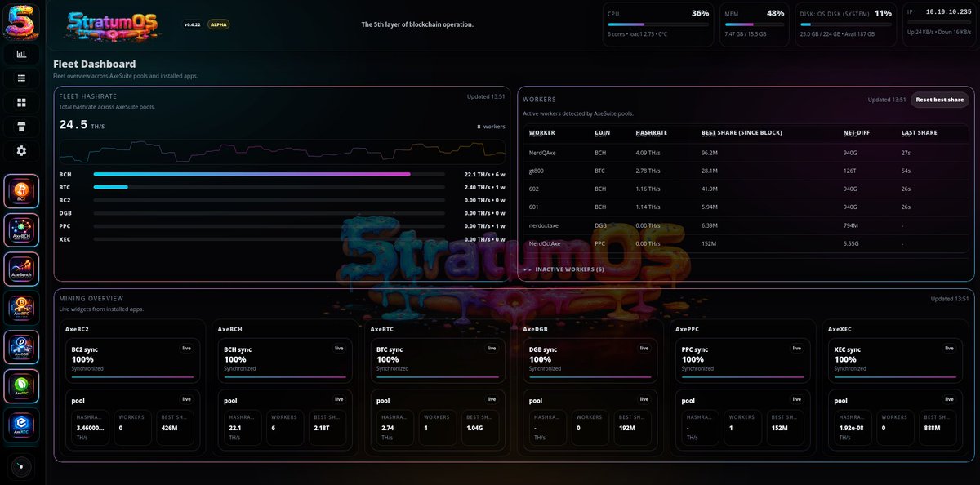Select the 601 worker row
Image resolution: width=980 pixels, height=485 pixels.
[746, 207]
